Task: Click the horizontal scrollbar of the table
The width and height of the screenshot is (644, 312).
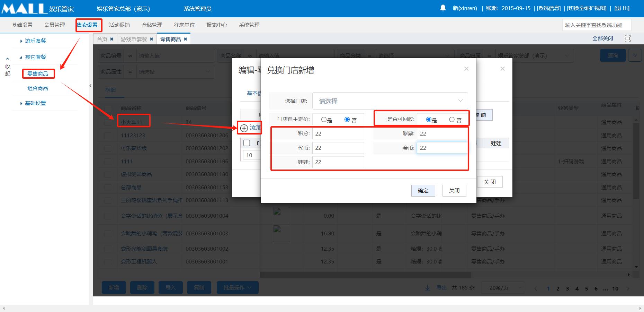Action: pos(365,275)
